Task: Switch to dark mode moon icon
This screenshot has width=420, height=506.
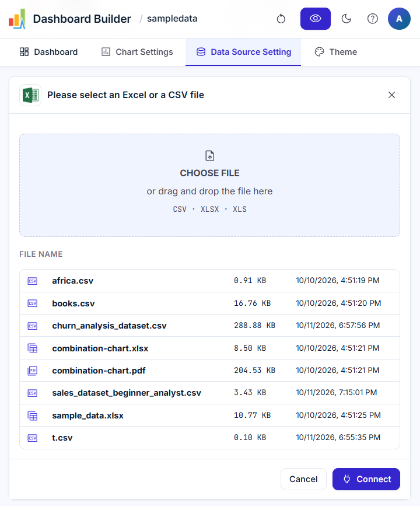Action: (x=346, y=19)
